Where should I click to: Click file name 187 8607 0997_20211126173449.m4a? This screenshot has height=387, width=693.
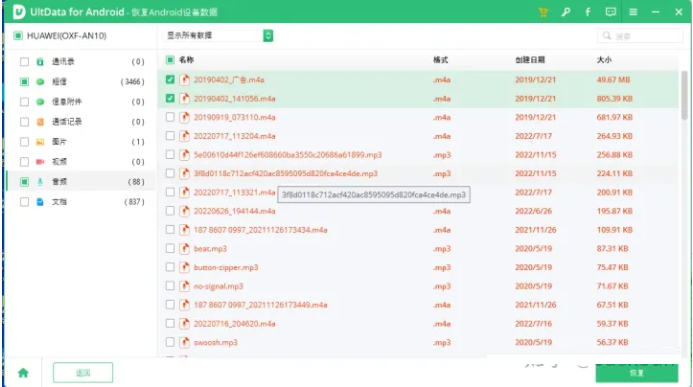point(260,305)
